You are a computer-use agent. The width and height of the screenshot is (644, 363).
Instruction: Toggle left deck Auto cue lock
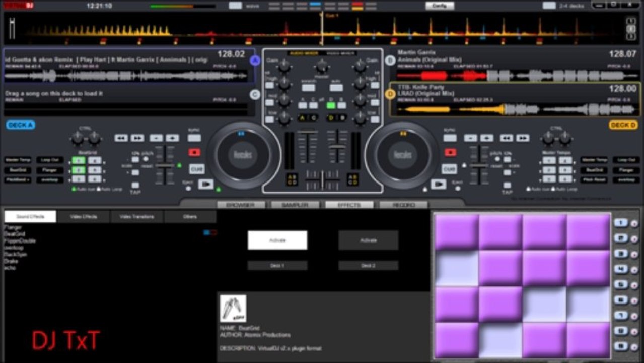[74, 189]
